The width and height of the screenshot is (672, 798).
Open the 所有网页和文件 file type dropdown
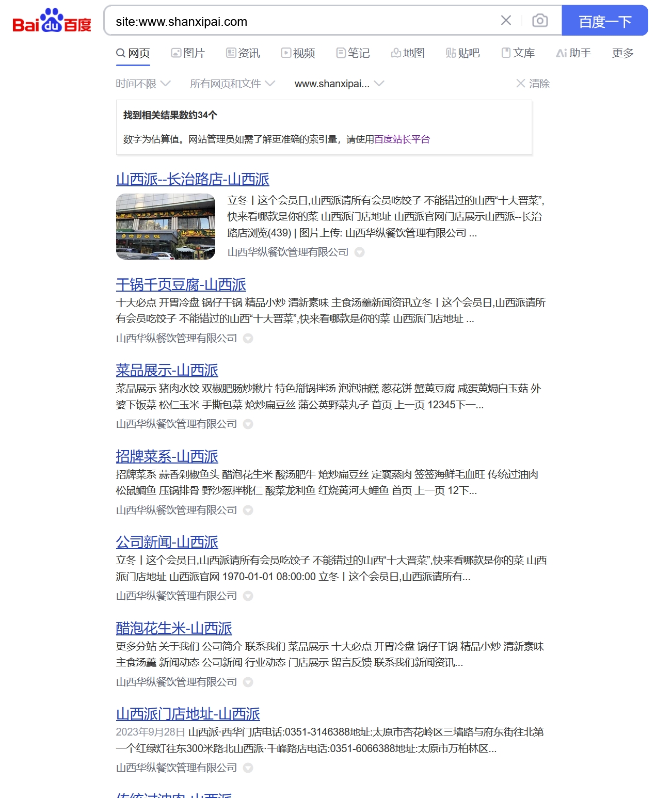269,84
